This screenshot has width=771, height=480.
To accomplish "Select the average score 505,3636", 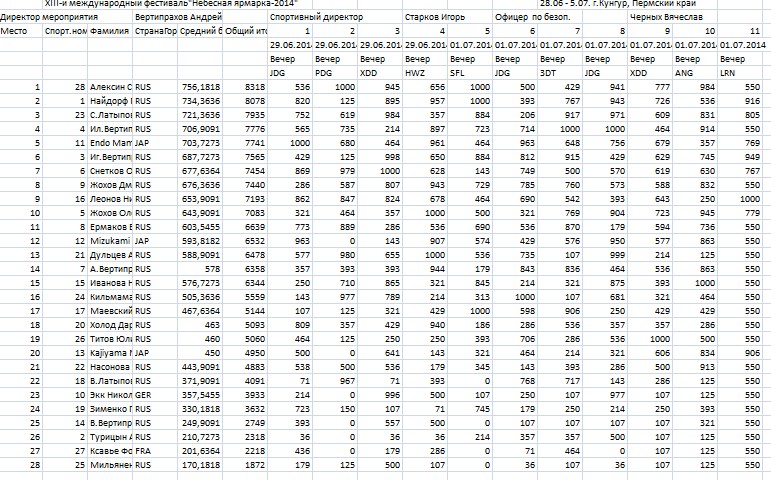I will click(x=200, y=297).
